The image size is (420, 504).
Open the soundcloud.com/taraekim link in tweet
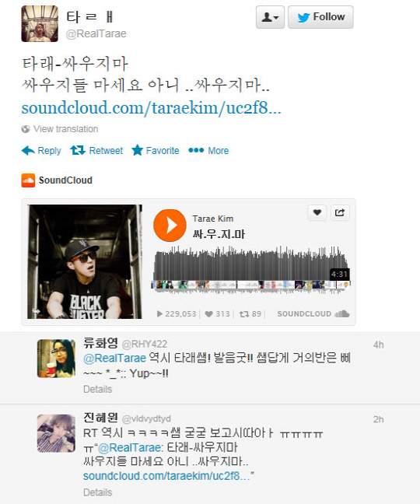click(151, 107)
